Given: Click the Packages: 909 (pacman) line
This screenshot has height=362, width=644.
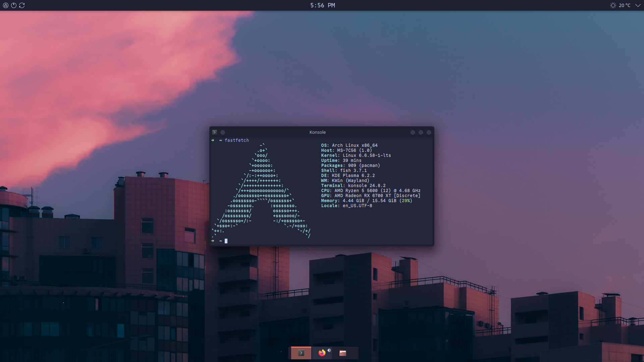Looking at the screenshot, I should [x=351, y=166].
